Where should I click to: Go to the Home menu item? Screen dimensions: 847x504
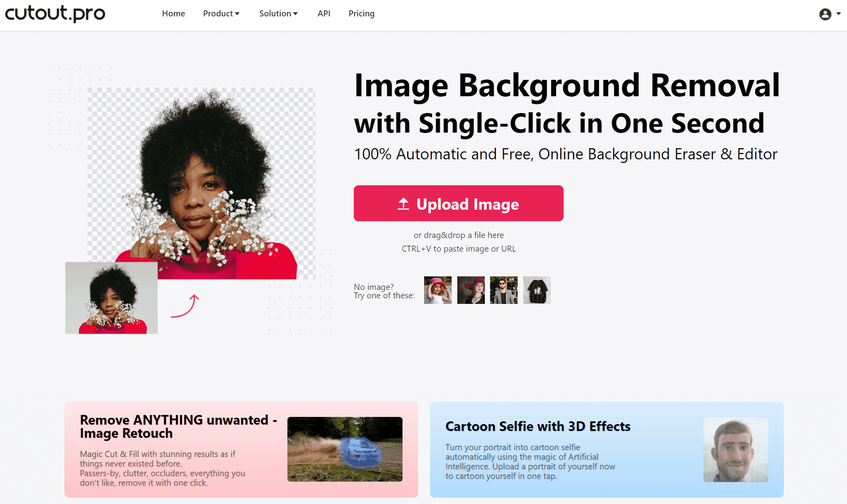[x=173, y=14]
